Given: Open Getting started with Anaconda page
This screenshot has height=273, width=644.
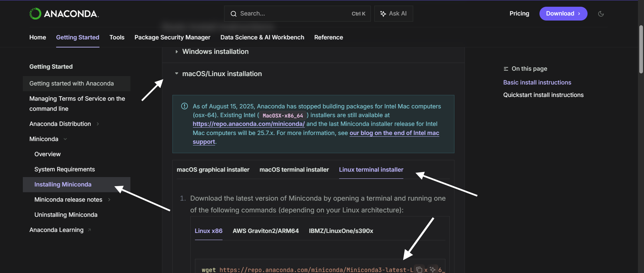Looking at the screenshot, I should click(77, 83).
